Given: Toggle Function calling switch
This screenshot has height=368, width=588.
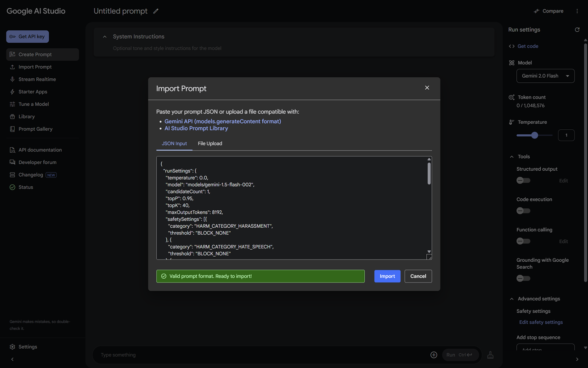Looking at the screenshot, I should click(523, 241).
